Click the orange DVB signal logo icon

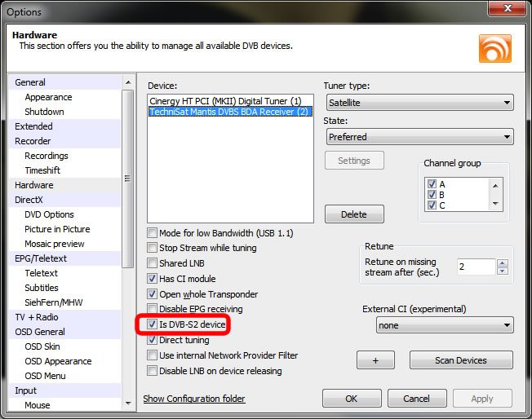click(495, 49)
